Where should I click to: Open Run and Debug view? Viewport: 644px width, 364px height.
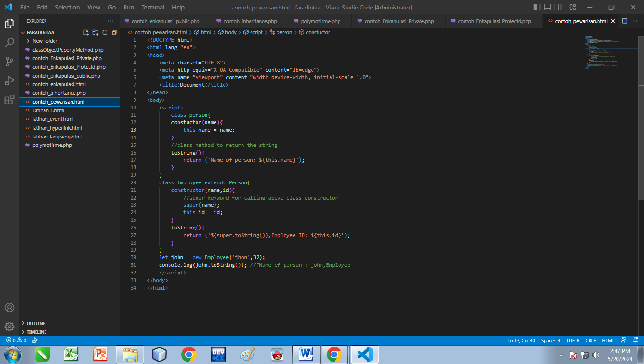(x=9, y=81)
